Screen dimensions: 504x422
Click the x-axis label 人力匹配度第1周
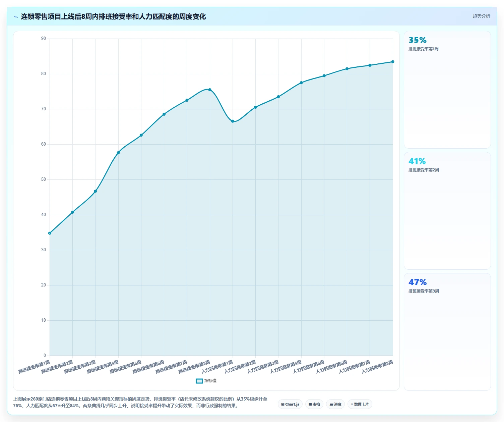click(x=217, y=367)
